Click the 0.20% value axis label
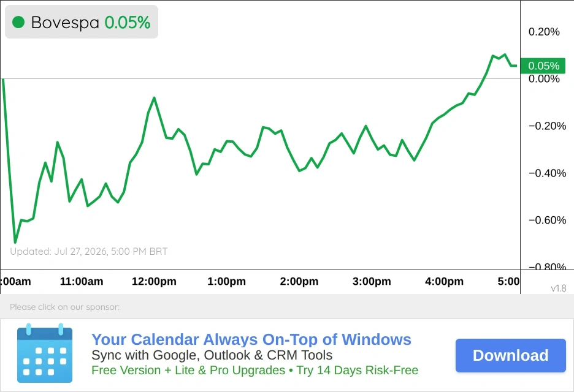This screenshot has width=574, height=392. click(544, 32)
